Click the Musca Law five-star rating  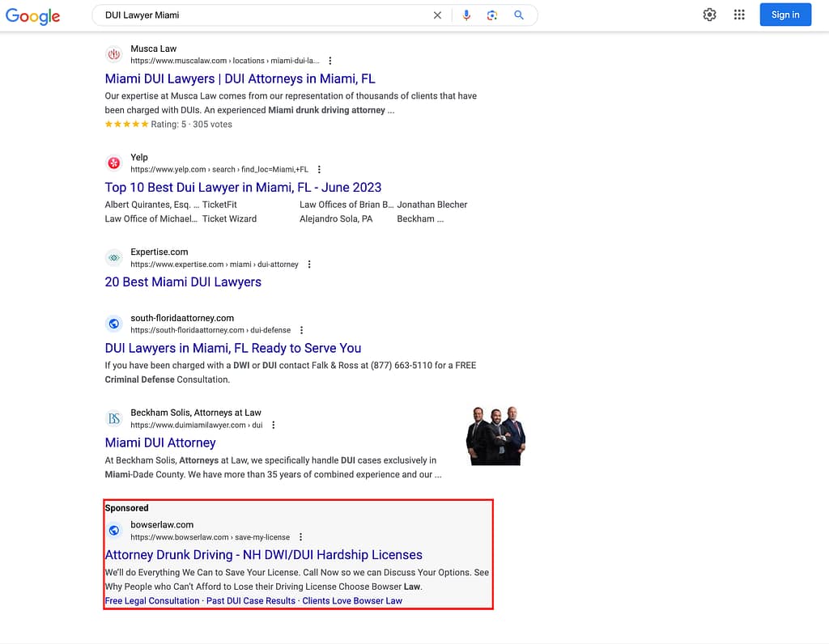pyautogui.click(x=127, y=124)
